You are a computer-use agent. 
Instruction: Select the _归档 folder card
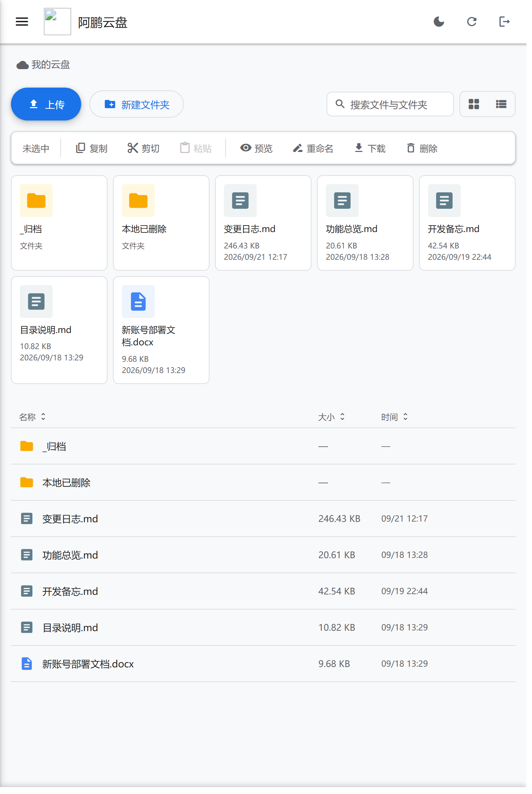click(x=59, y=223)
